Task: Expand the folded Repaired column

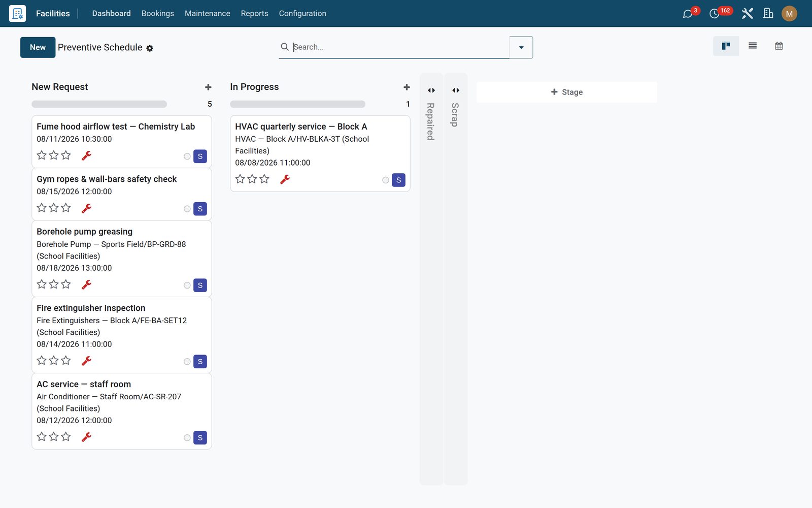Action: (x=431, y=90)
